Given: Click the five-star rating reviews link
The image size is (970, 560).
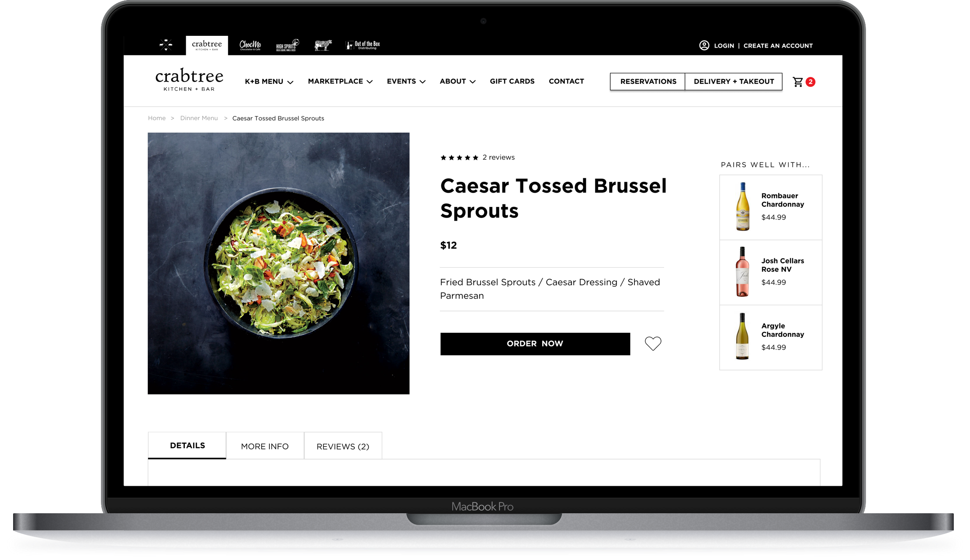Looking at the screenshot, I should point(478,157).
